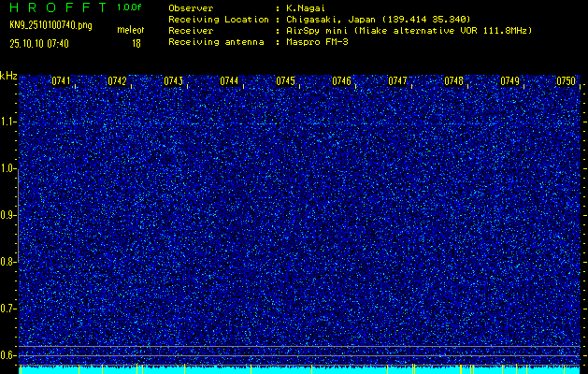
Task: Select the 0747 time marker
Action: [397, 81]
